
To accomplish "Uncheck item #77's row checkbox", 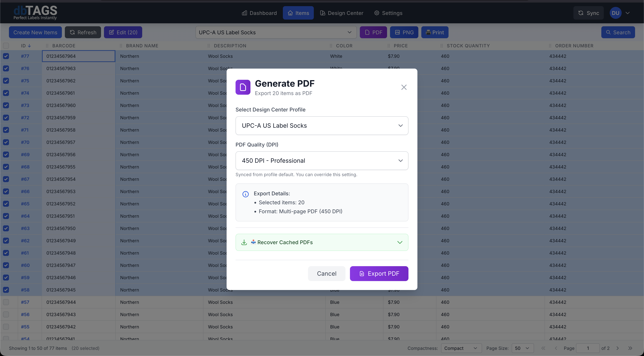I will coord(6,56).
